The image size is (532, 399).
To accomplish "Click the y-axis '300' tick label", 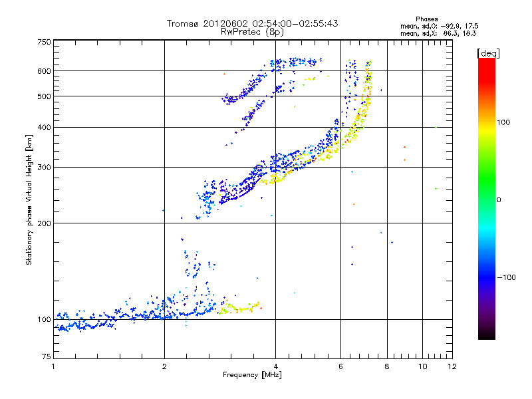I will 45,168.
